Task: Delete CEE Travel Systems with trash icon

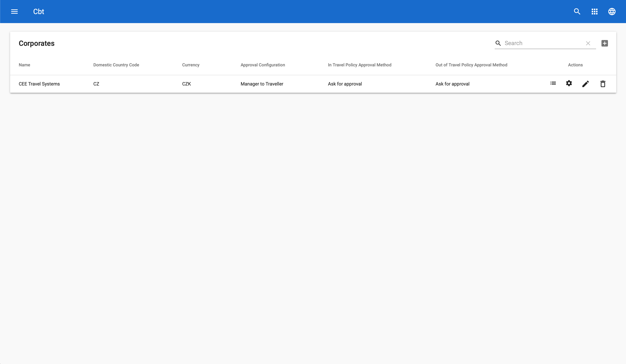Action: [x=603, y=84]
